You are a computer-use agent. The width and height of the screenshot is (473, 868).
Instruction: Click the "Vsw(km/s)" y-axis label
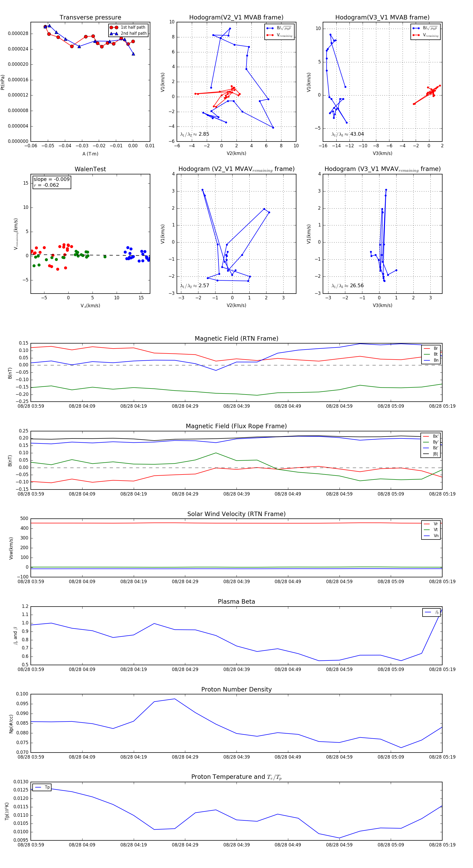pos(11,548)
